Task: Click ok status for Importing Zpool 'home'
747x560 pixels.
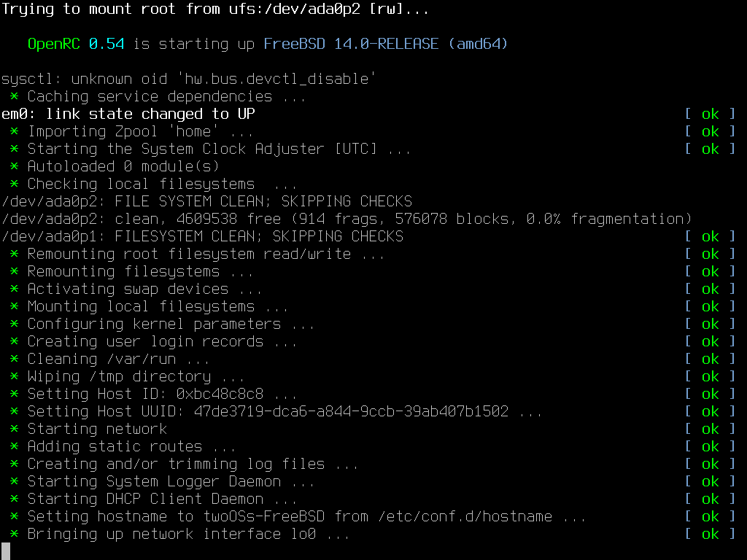Action: (710, 131)
